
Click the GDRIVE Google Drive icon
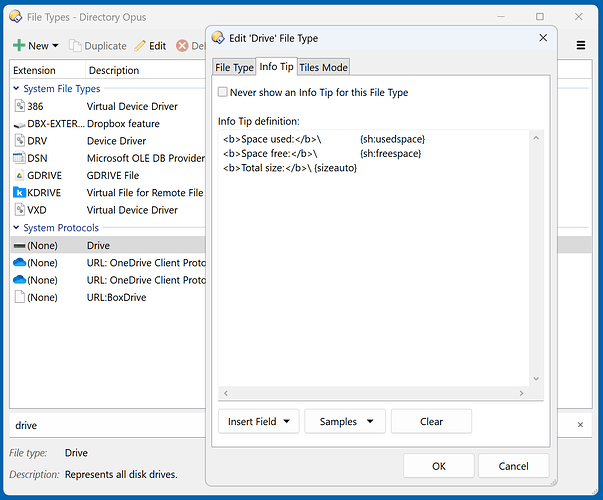pyautogui.click(x=19, y=175)
